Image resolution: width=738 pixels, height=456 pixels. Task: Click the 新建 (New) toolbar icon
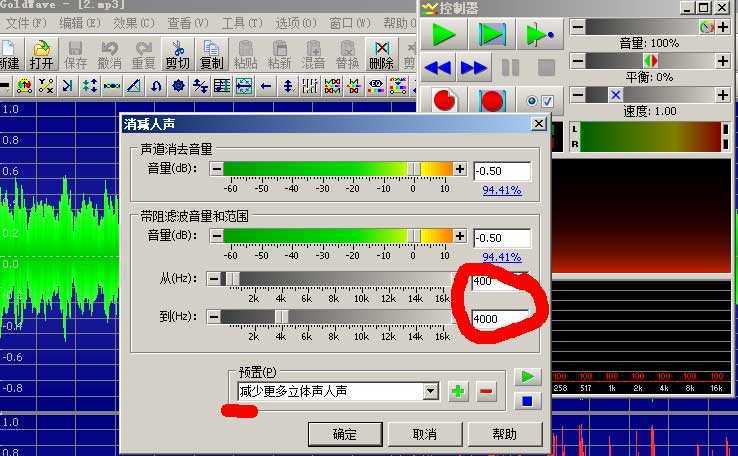(9, 55)
